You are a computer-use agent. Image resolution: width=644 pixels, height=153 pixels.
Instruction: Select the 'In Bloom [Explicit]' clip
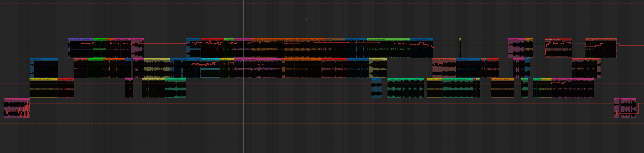[210, 68]
